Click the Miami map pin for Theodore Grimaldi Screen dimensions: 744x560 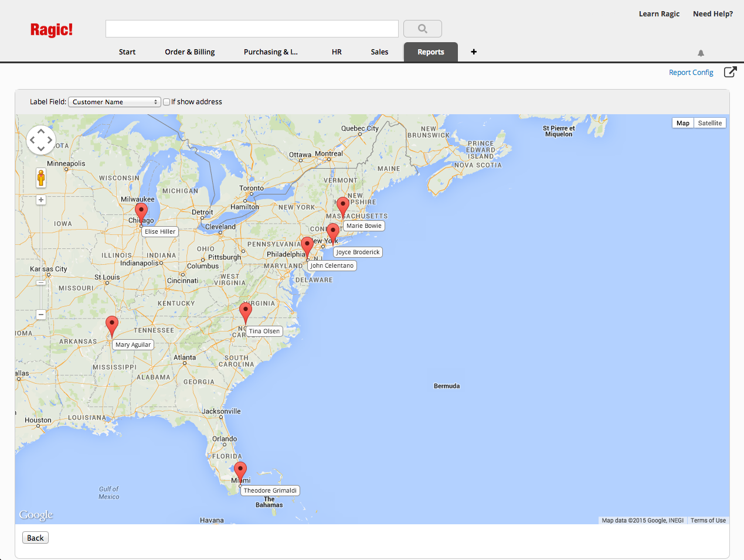[x=240, y=471]
